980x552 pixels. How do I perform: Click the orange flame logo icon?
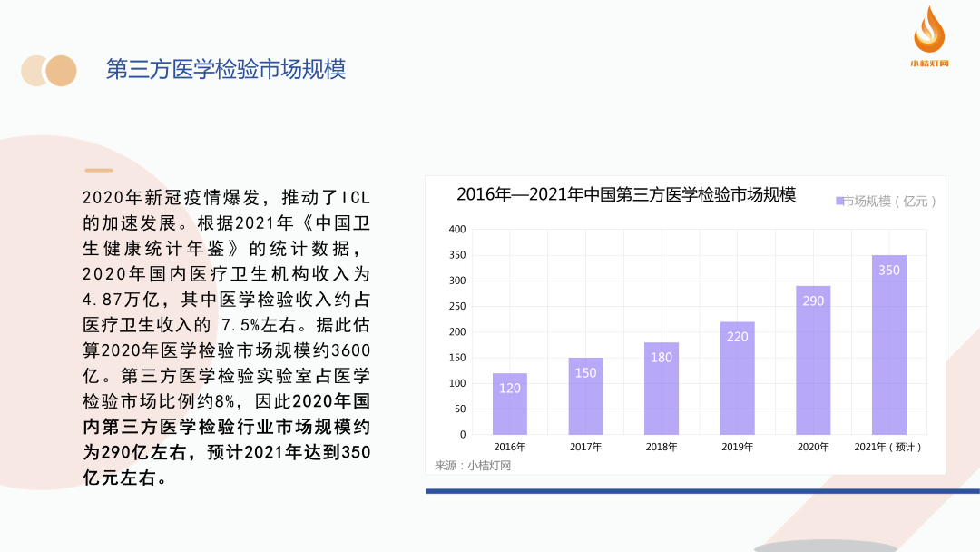[928, 31]
